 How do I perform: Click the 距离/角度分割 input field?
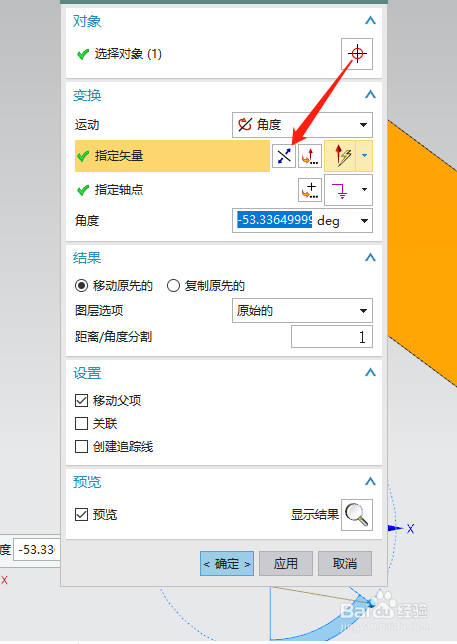[332, 337]
